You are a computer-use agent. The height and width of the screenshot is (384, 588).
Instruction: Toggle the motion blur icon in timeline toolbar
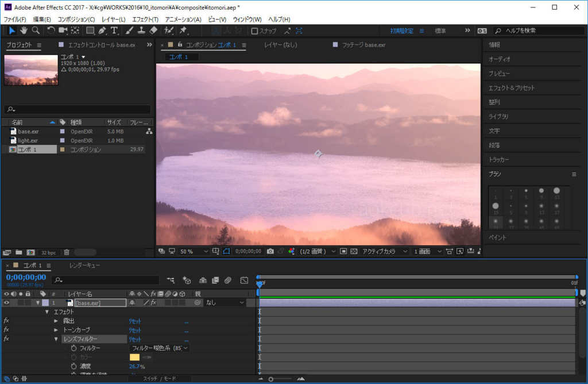tap(227, 280)
